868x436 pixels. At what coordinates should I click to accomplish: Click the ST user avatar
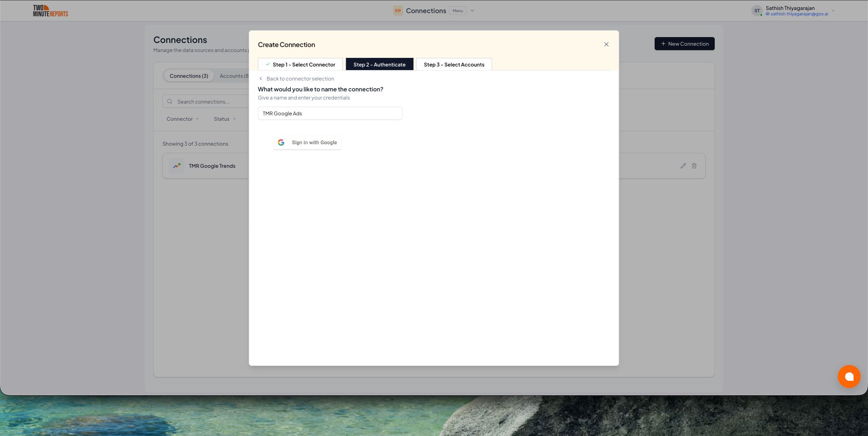coord(757,10)
